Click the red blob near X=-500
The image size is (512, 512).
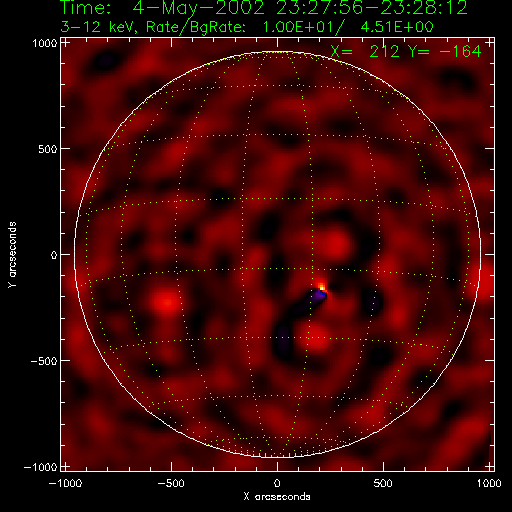(167, 302)
